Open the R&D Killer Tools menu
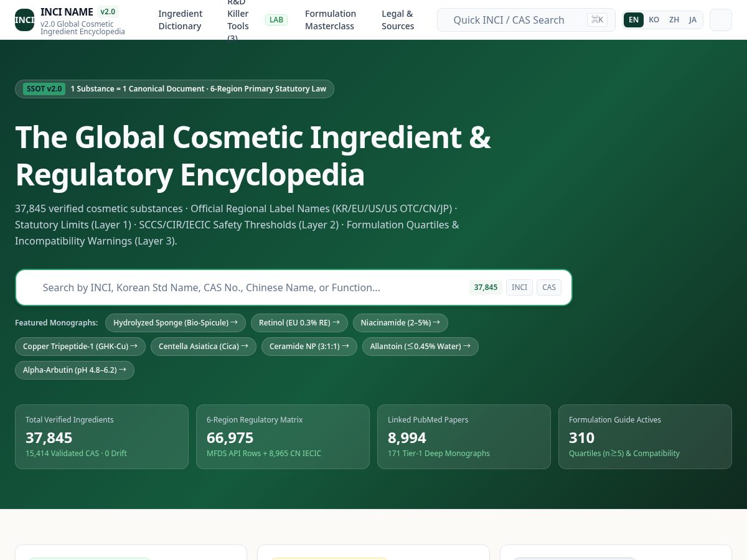This screenshot has height=560, width=747. pyautogui.click(x=238, y=20)
